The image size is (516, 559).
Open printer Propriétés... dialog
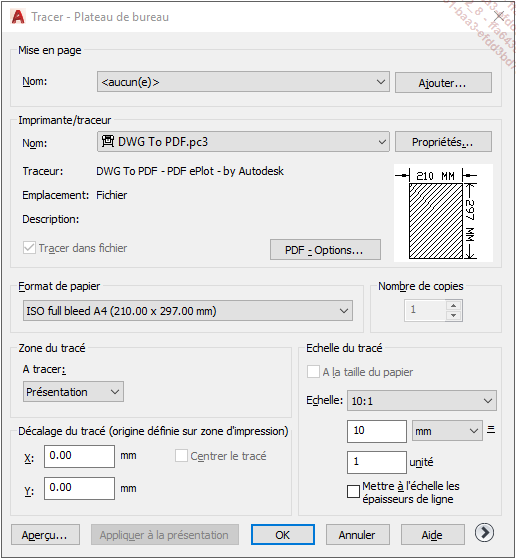[443, 142]
